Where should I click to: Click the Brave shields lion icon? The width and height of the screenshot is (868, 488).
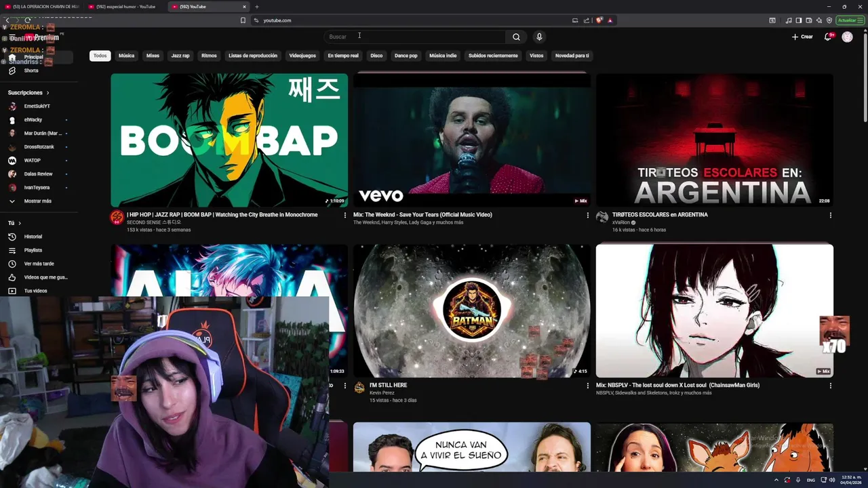pyautogui.click(x=599, y=20)
